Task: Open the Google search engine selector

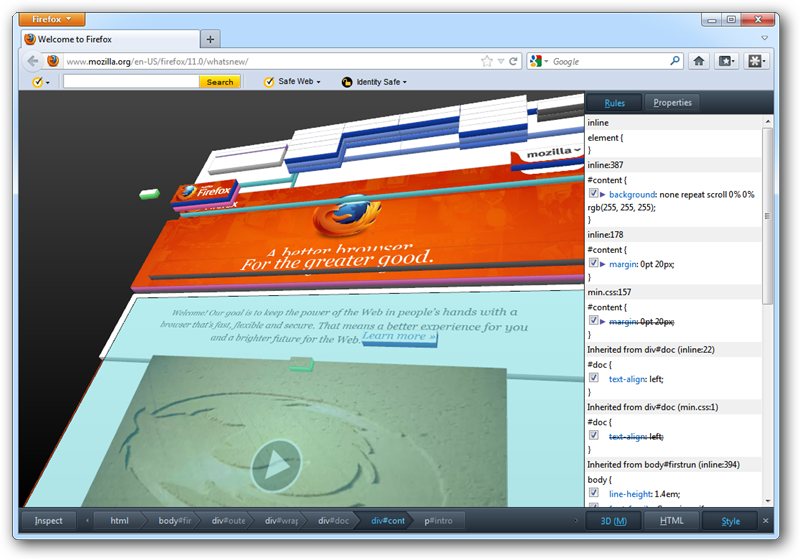Action: pyautogui.click(x=539, y=62)
